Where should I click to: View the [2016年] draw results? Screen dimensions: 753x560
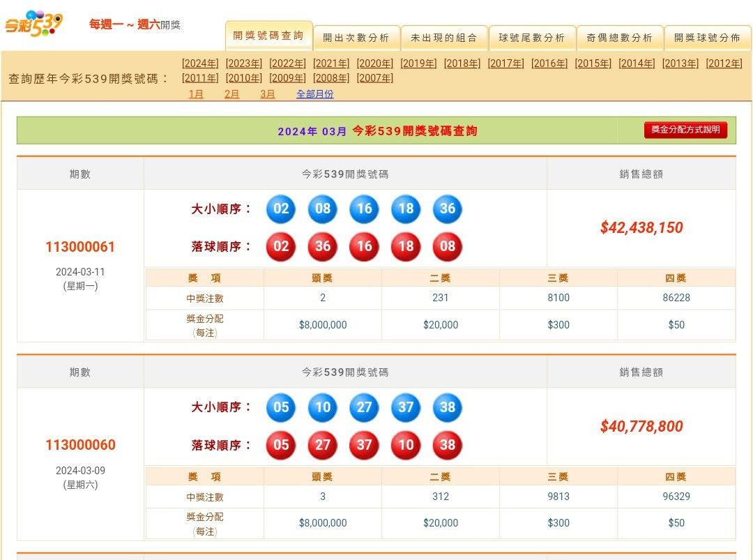[550, 63]
